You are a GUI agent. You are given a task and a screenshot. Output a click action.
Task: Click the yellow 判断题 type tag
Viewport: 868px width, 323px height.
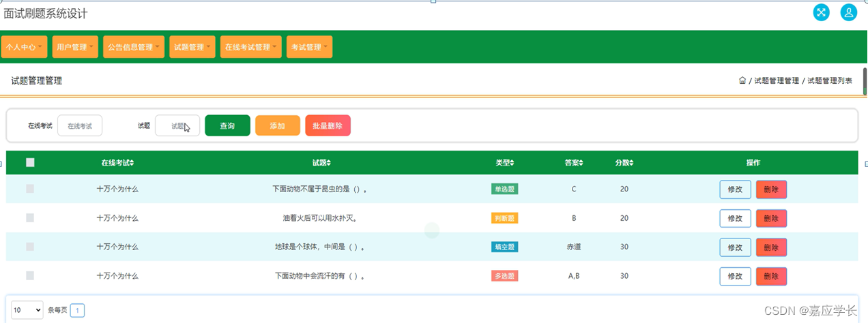coord(504,218)
